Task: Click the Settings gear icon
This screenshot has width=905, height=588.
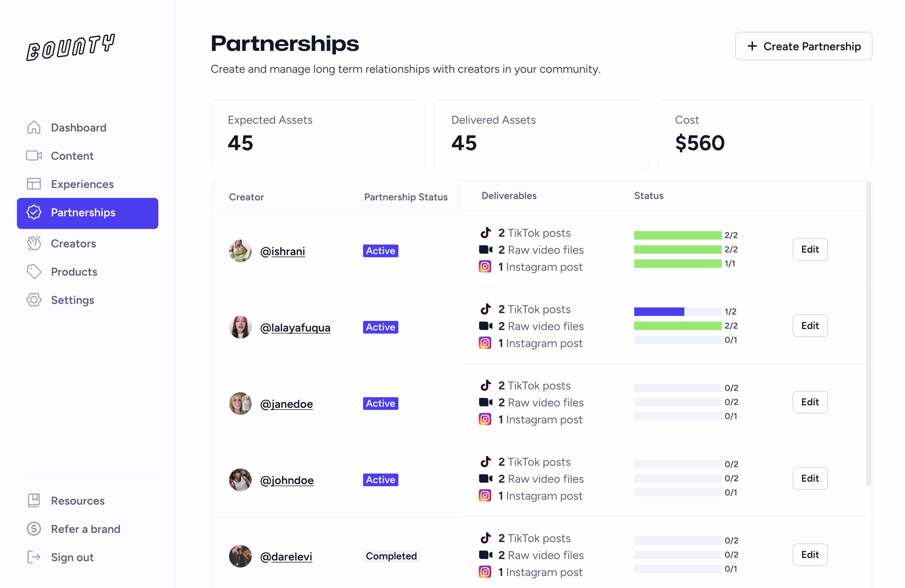Action: click(x=34, y=300)
